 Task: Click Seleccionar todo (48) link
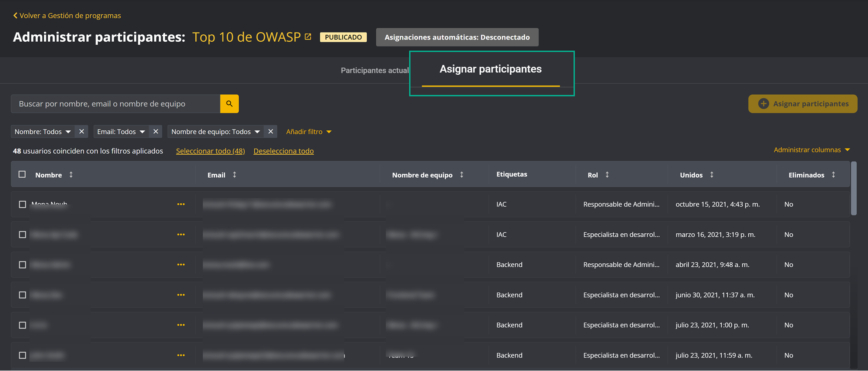click(210, 151)
